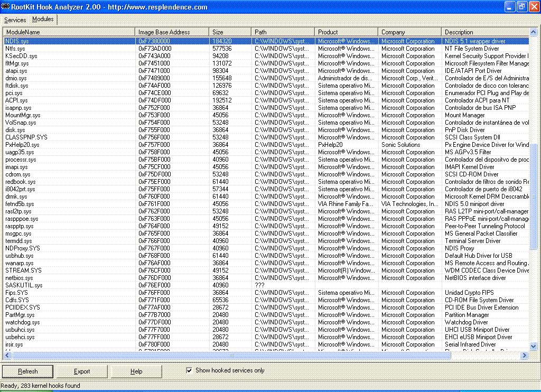The image size is (541, 392).
Task: Sort by Image Base Address column header
Action: tap(172, 32)
